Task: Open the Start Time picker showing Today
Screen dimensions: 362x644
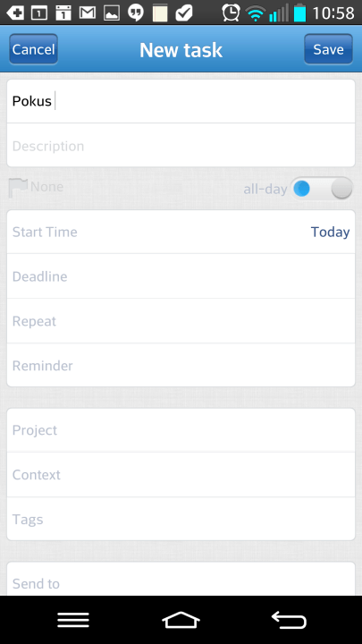Action: (x=181, y=232)
